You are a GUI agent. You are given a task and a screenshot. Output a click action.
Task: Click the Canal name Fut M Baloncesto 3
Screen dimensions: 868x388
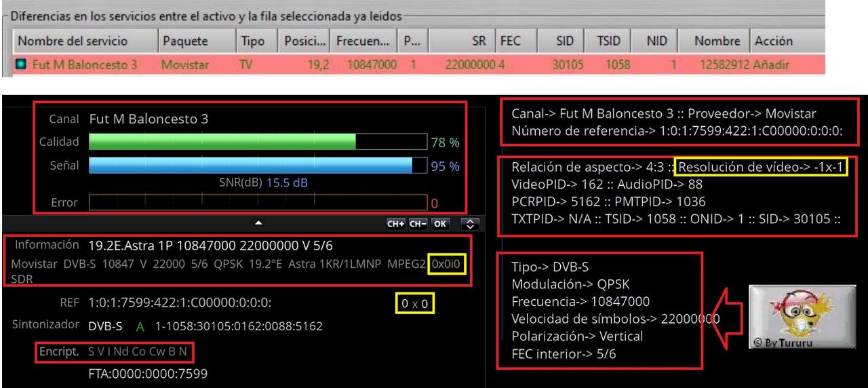[149, 119]
